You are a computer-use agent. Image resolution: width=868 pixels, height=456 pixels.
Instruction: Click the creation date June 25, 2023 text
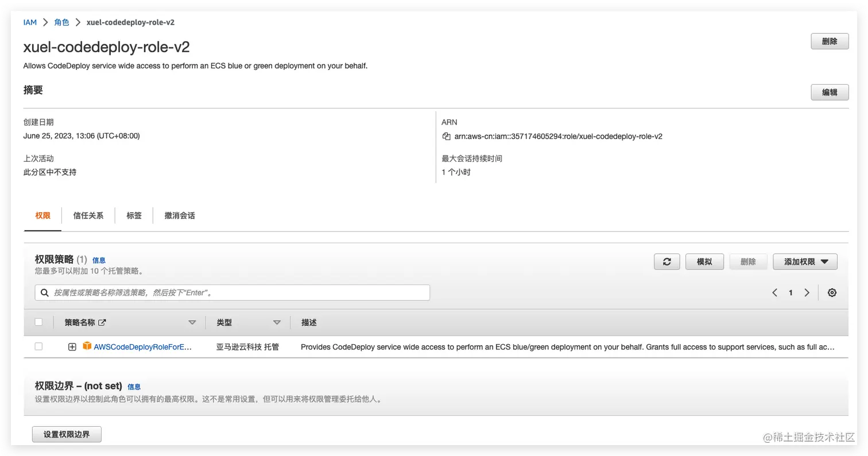click(x=82, y=136)
